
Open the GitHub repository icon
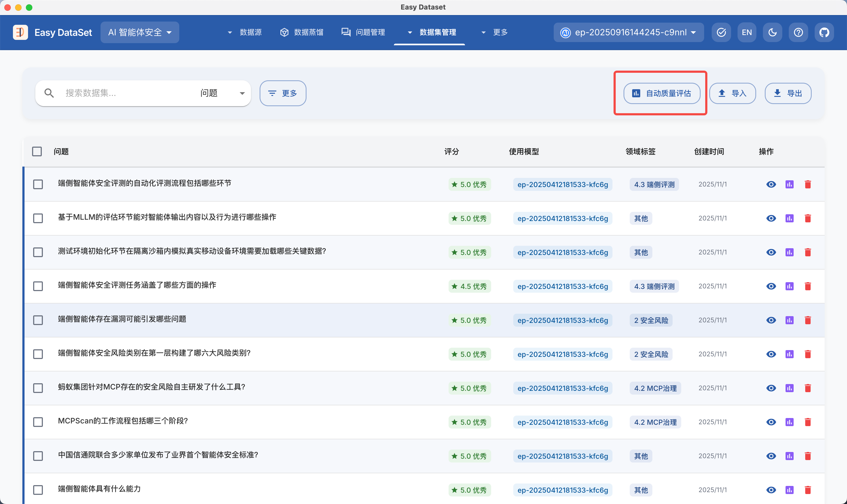[x=824, y=32]
